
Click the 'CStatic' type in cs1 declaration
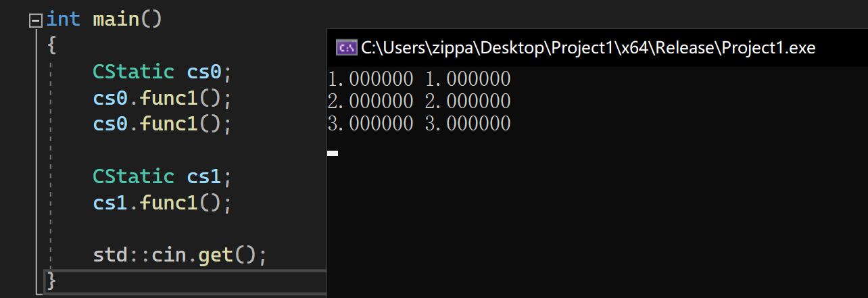tap(133, 176)
